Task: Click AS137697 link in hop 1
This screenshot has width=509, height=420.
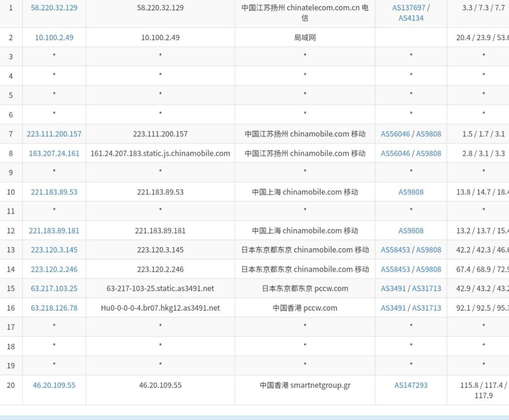Action: coord(409,8)
